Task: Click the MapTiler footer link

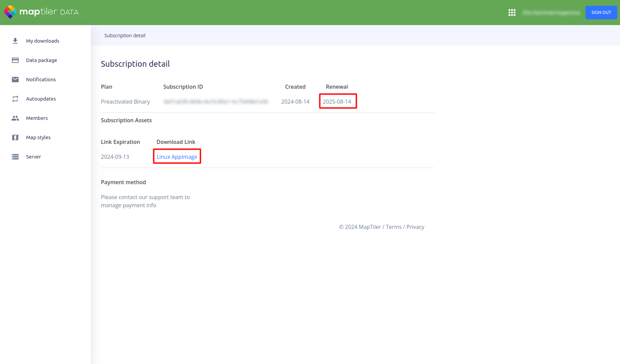Action: click(370, 227)
